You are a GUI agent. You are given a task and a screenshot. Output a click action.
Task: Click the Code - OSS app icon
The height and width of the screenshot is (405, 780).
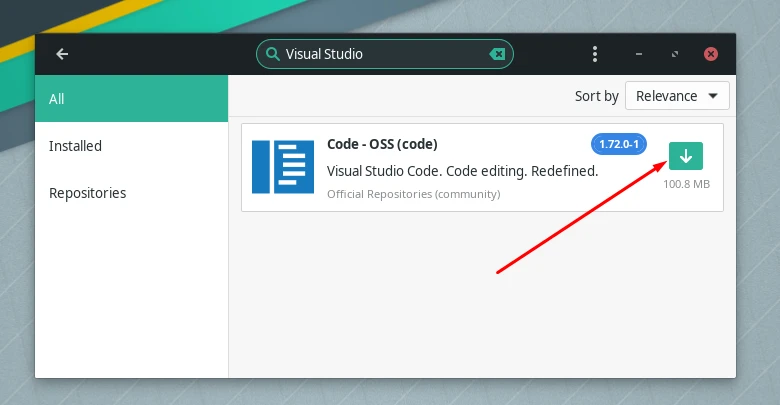283,167
